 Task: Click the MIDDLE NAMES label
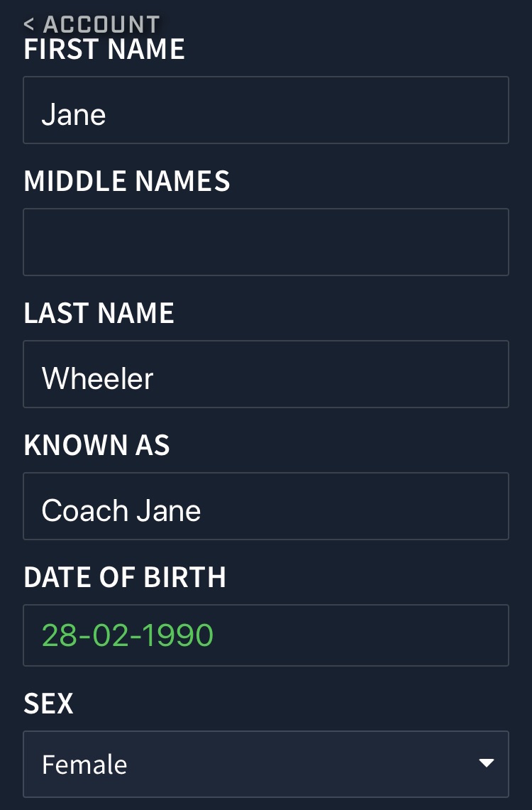coord(127,181)
